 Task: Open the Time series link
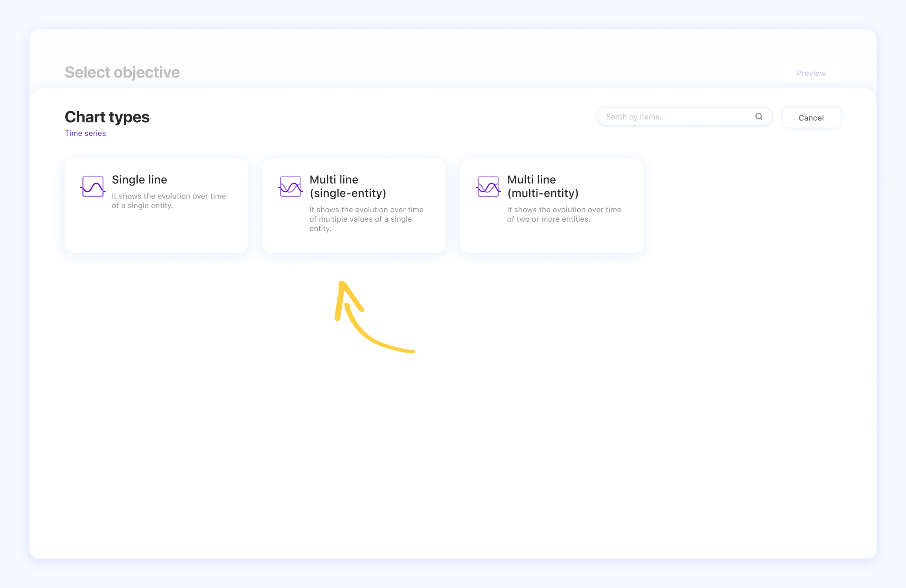pyautogui.click(x=85, y=133)
